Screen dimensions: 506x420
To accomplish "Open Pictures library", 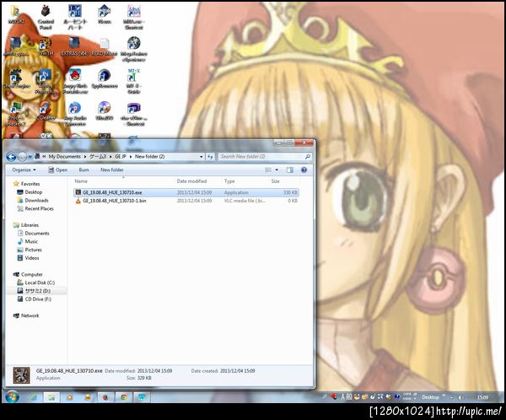I will tap(30, 250).
